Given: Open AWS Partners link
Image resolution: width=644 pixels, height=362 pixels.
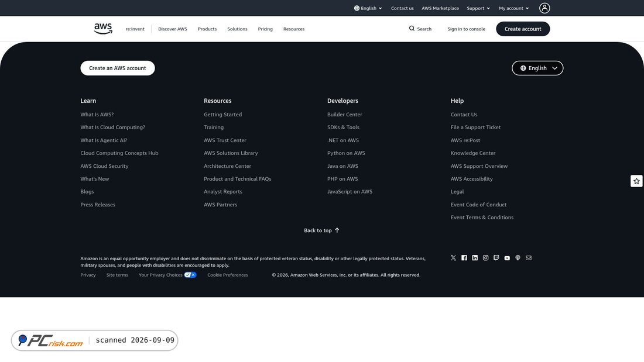Looking at the screenshot, I should point(220,205).
